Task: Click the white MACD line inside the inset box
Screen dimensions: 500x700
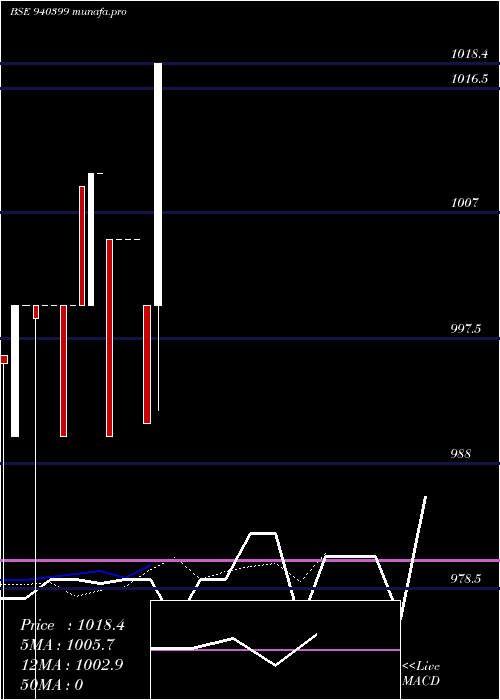Action: pos(234,650)
